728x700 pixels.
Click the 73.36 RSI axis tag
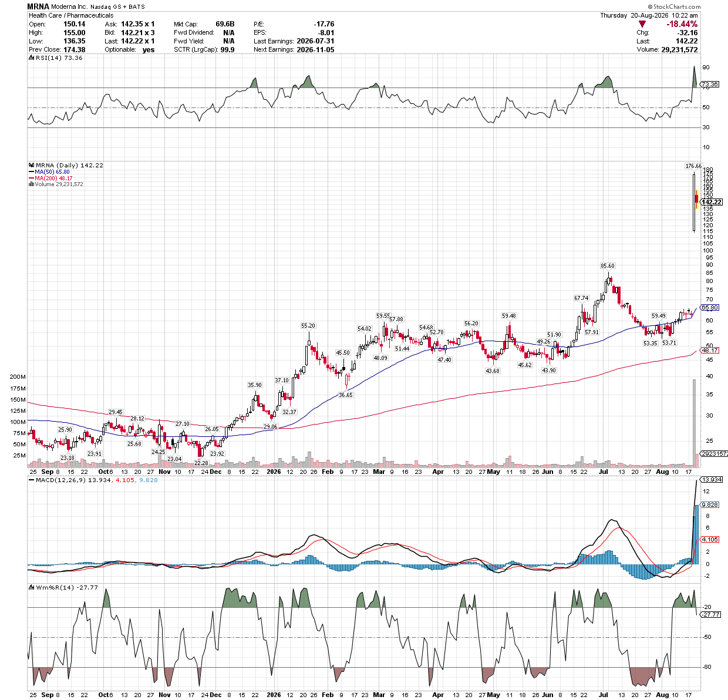click(710, 84)
